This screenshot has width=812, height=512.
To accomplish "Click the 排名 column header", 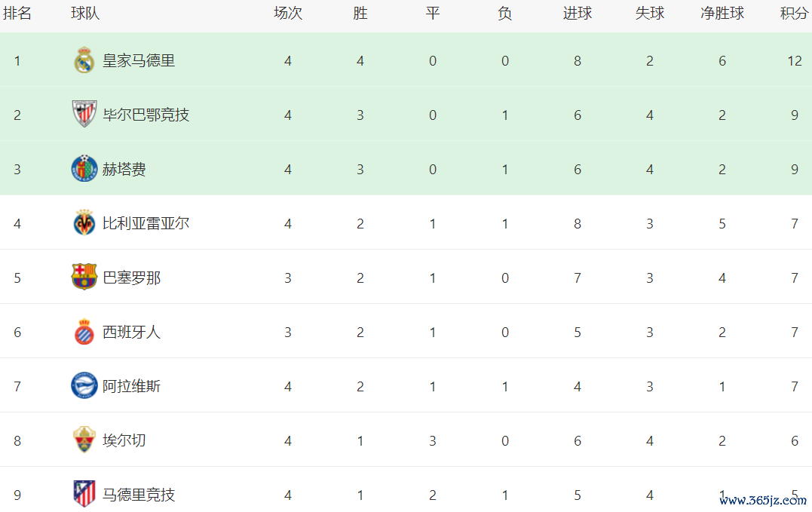I will 17,14.
